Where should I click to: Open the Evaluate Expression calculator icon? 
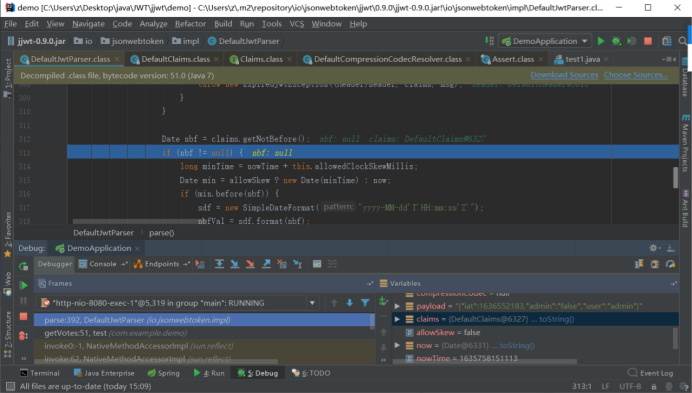coord(317,264)
